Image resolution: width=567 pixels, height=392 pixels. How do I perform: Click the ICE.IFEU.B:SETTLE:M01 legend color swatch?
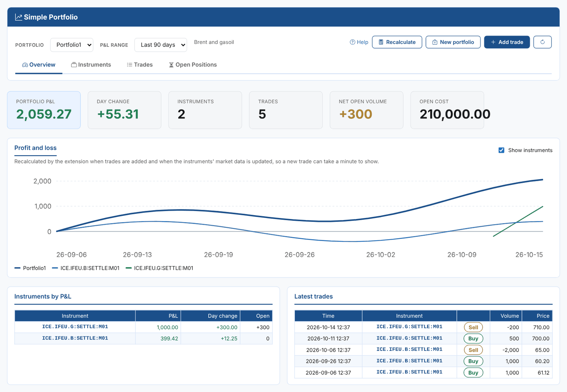click(x=55, y=268)
